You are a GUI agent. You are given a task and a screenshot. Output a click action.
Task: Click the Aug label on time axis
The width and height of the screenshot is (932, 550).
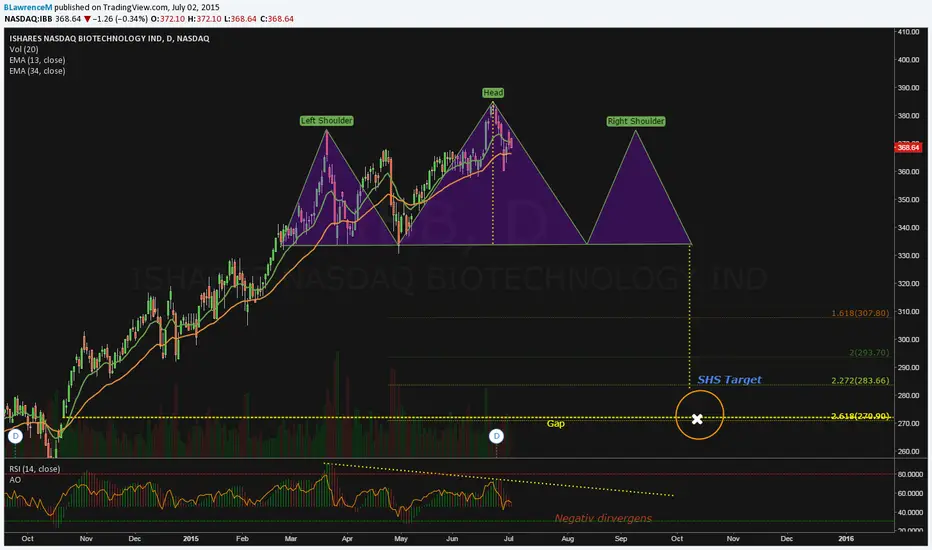tap(568, 539)
